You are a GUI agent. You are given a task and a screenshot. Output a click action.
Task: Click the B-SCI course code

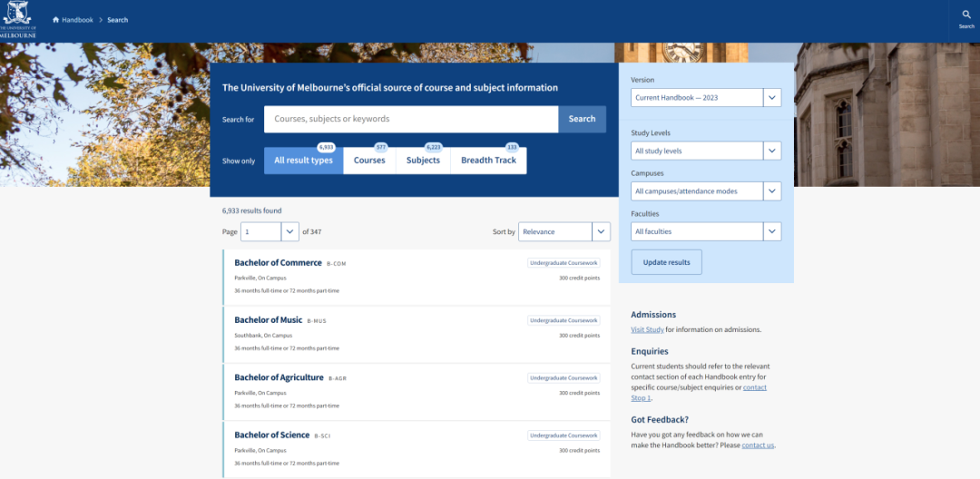point(322,436)
